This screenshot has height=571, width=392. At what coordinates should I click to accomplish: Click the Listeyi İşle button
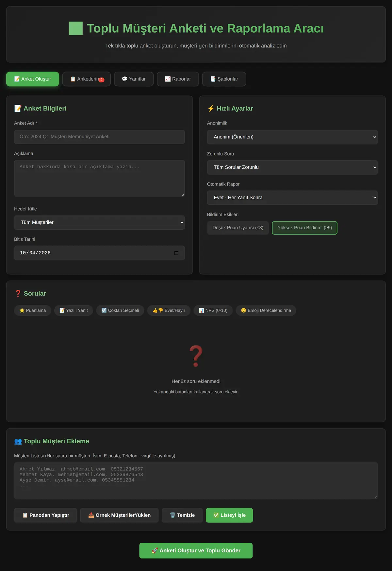(229, 515)
